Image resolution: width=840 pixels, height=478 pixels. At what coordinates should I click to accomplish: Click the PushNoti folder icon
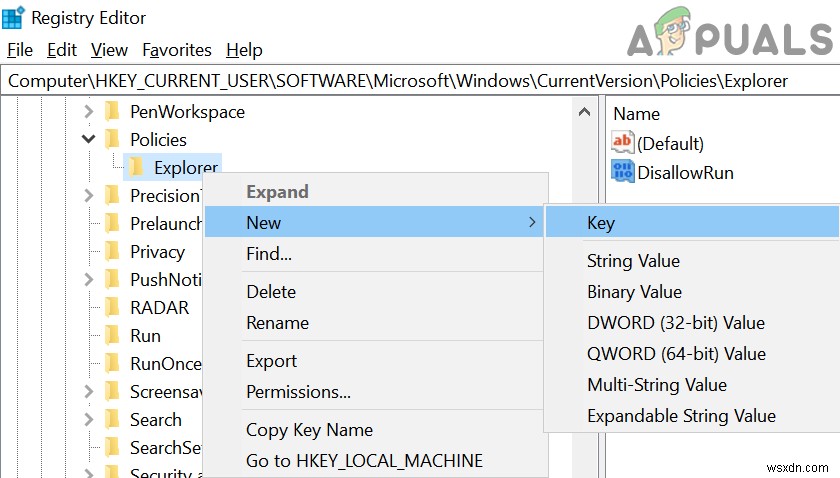click(x=112, y=279)
